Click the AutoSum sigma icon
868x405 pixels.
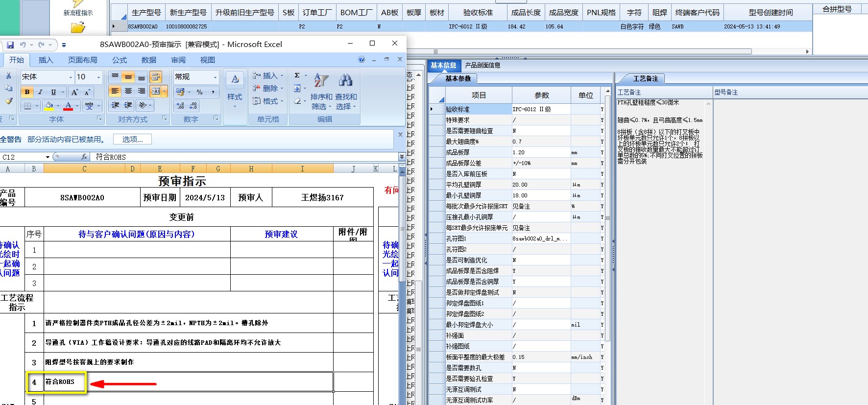(297, 75)
